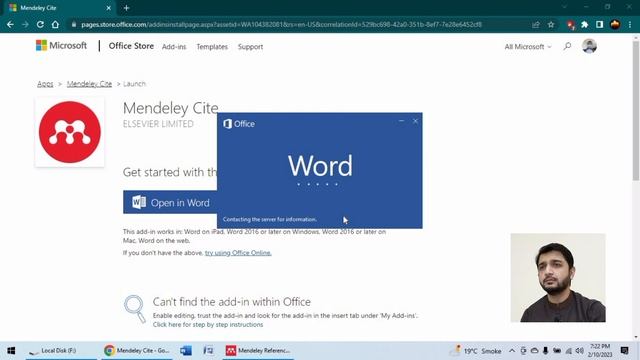Click the Mendeley Cite red logo
This screenshot has height=360, width=640.
coord(70,132)
